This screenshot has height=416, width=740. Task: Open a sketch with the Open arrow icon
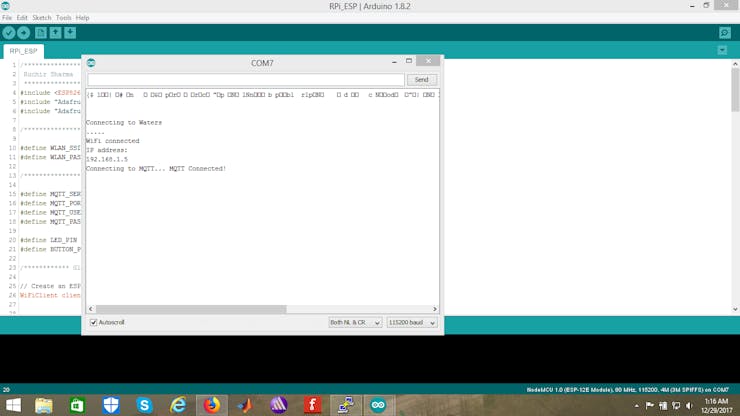pyautogui.click(x=55, y=33)
